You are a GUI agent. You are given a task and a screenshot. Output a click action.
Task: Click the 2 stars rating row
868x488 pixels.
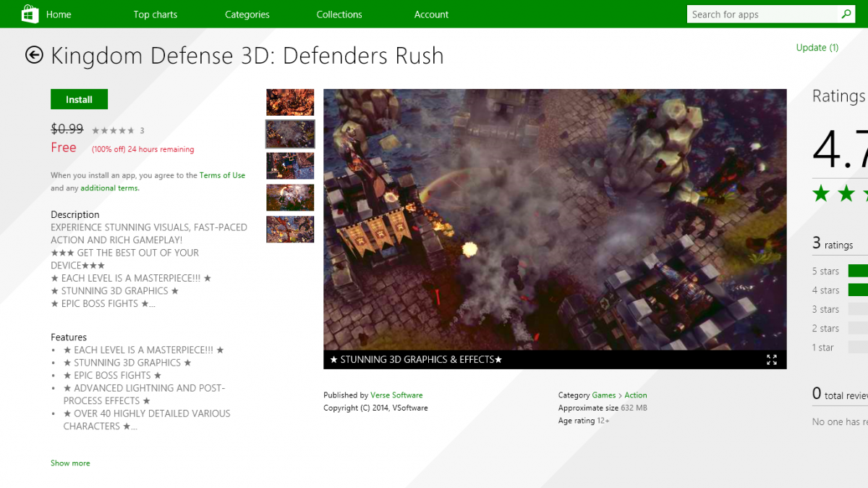click(x=840, y=329)
